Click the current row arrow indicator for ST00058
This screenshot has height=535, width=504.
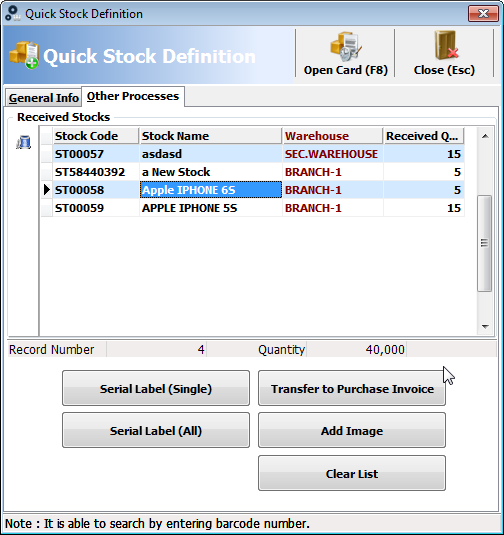click(x=47, y=190)
